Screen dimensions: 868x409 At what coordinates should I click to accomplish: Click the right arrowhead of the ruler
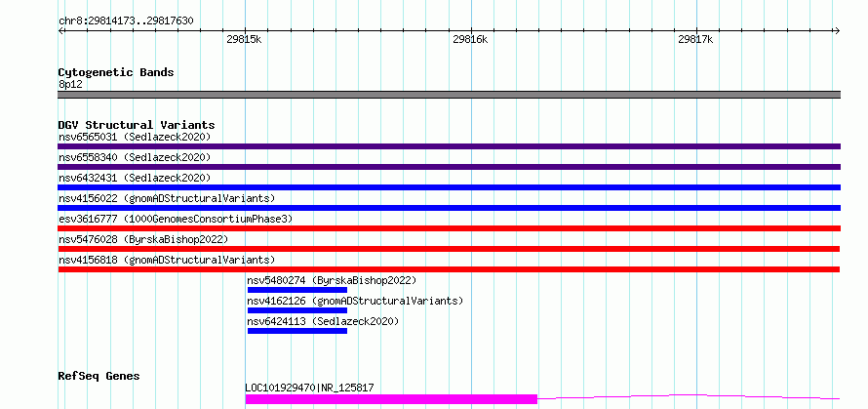pyautogui.click(x=837, y=30)
